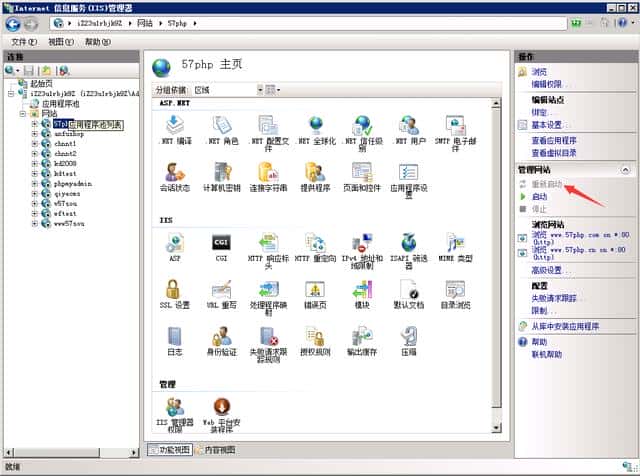Click the save icon in connections toolbar

(29, 71)
